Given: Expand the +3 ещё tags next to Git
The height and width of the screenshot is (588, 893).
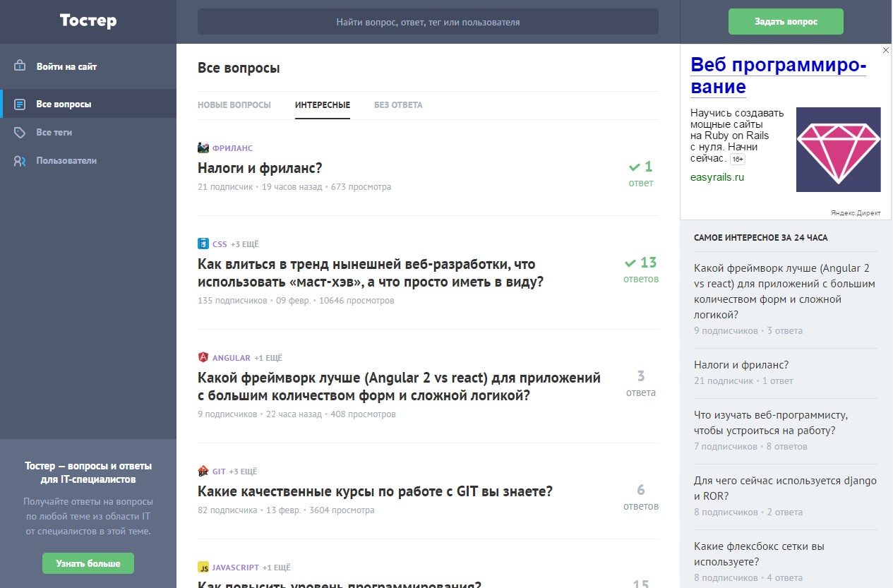Looking at the screenshot, I should [x=243, y=472].
